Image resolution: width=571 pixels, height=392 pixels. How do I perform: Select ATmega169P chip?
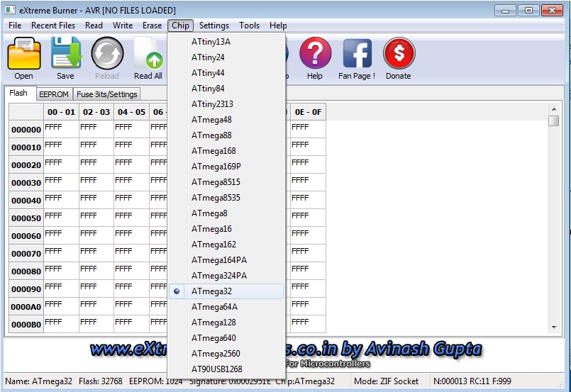point(226,167)
